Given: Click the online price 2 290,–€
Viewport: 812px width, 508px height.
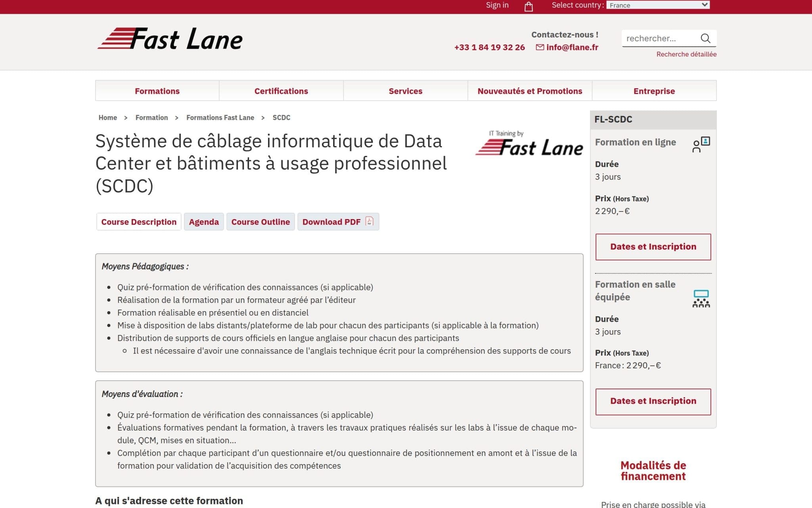Looking at the screenshot, I should click(612, 211).
